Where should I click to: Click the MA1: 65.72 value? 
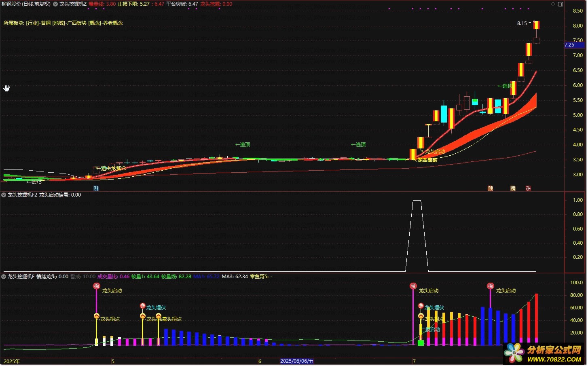[x=206, y=277]
